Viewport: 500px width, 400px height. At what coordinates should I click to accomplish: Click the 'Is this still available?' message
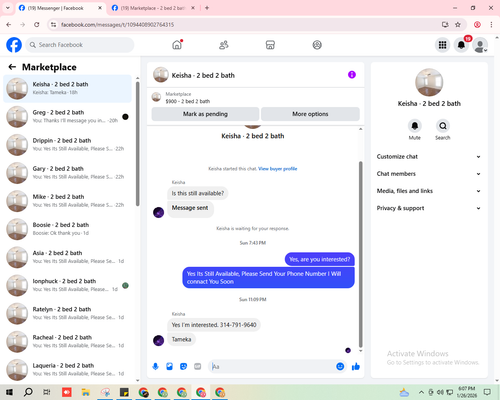click(198, 193)
